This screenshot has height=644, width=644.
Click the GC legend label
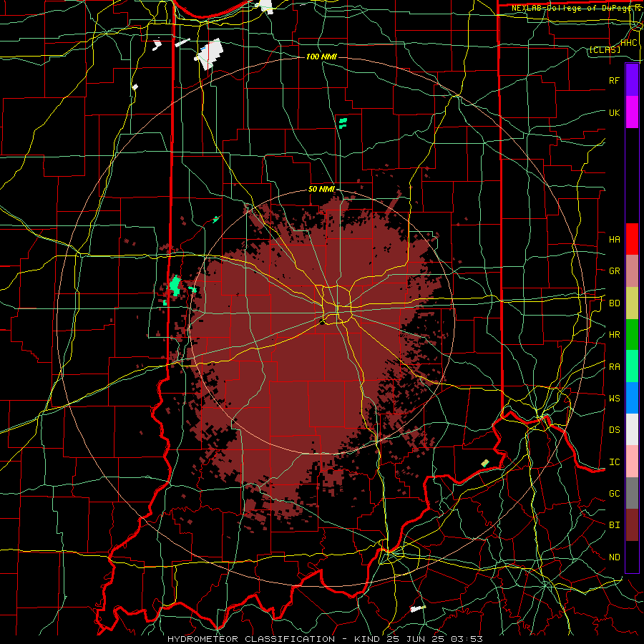tap(614, 493)
